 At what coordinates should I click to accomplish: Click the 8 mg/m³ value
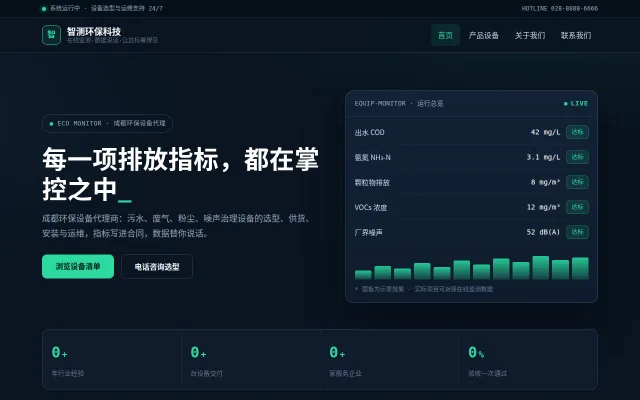(545, 182)
